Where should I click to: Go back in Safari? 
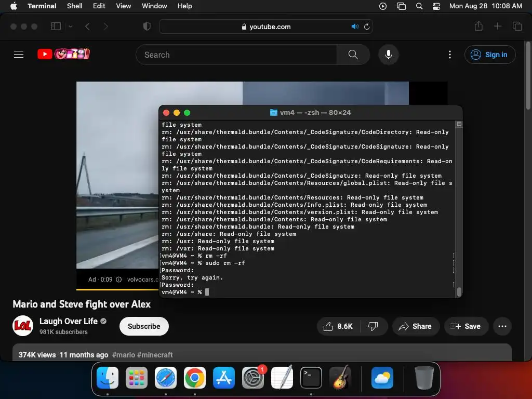(x=87, y=26)
